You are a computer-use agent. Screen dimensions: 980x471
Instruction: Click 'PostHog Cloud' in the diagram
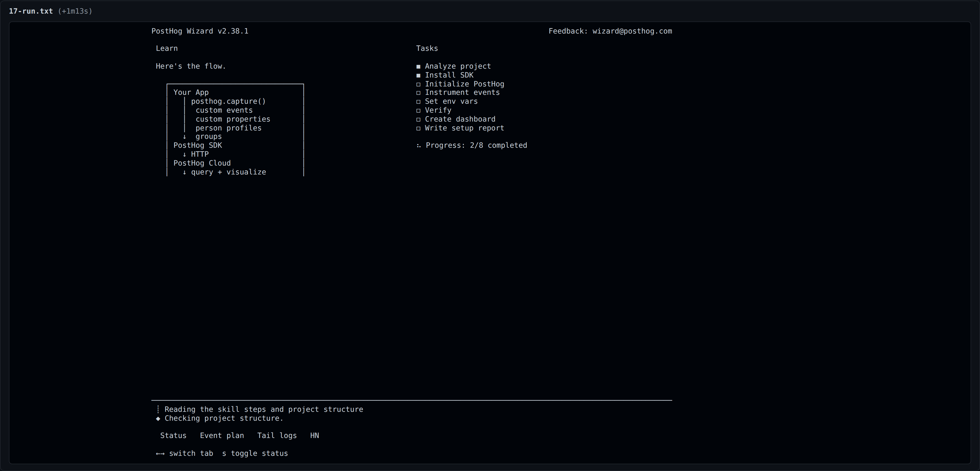(x=202, y=163)
